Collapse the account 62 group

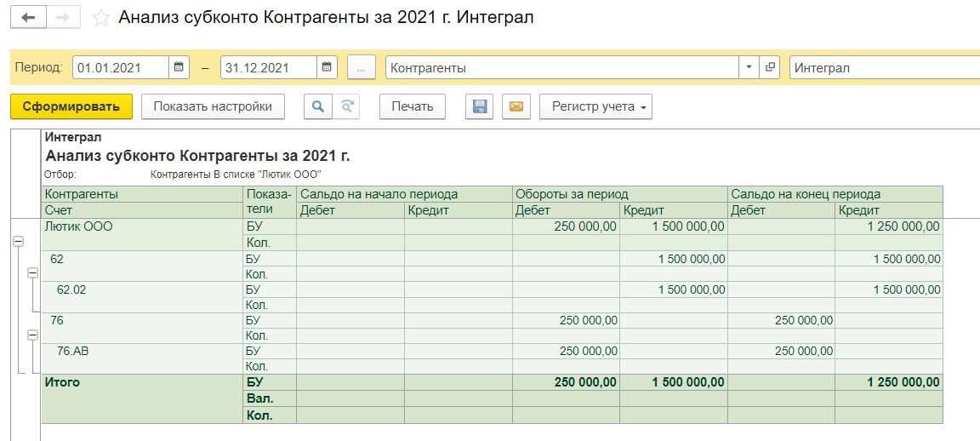click(32, 272)
